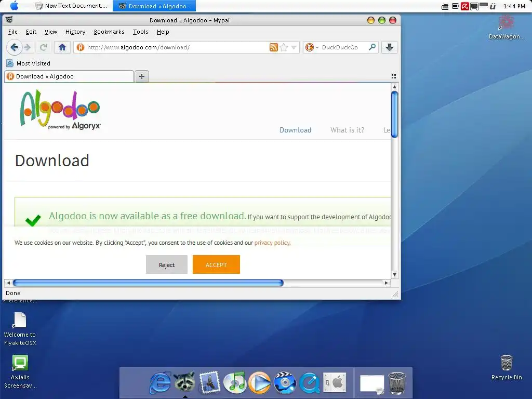The height and width of the screenshot is (399, 532).
Task: Open the privacy policy link
Action: [272, 243]
